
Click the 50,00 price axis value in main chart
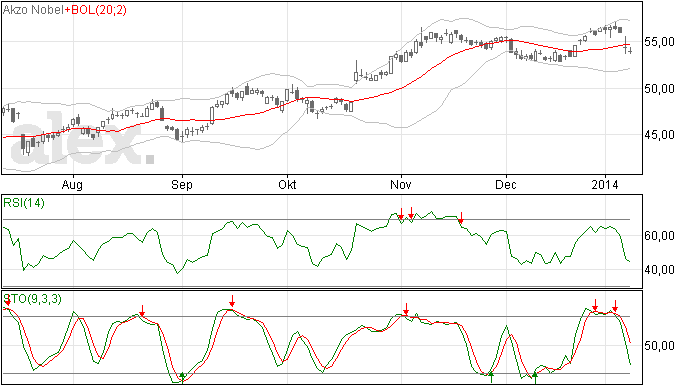coord(659,89)
